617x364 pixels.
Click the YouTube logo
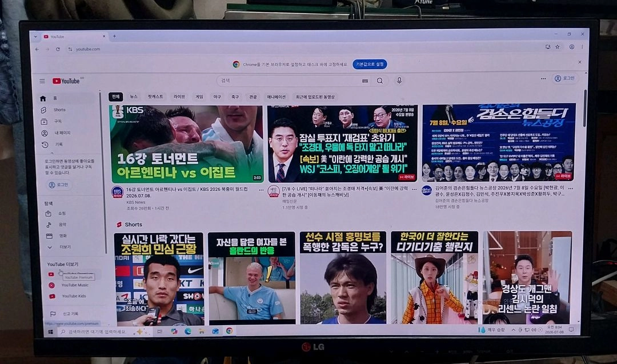(x=66, y=81)
